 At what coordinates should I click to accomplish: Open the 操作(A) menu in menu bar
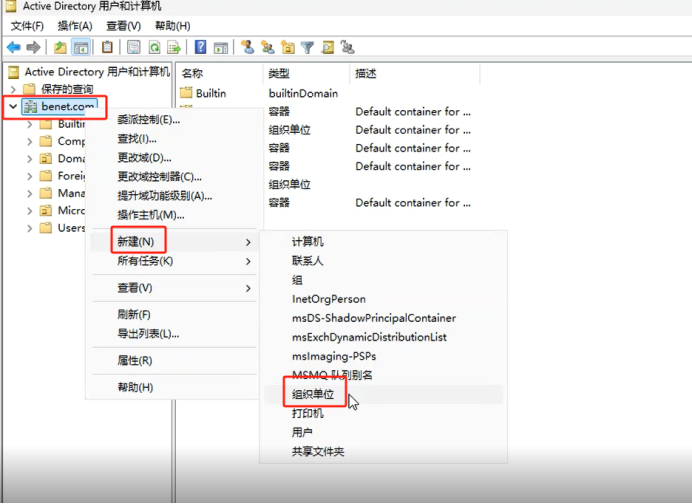pos(75,26)
